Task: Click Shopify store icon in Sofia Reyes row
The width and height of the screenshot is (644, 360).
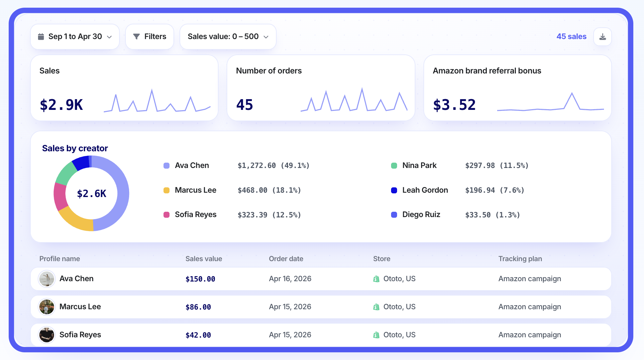Action: pos(376,335)
